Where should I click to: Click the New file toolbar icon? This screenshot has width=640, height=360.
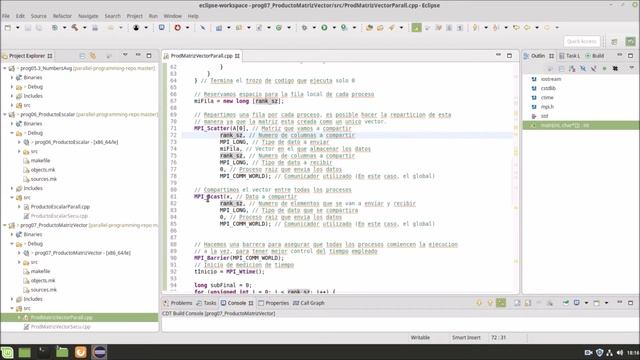(x=8, y=28)
